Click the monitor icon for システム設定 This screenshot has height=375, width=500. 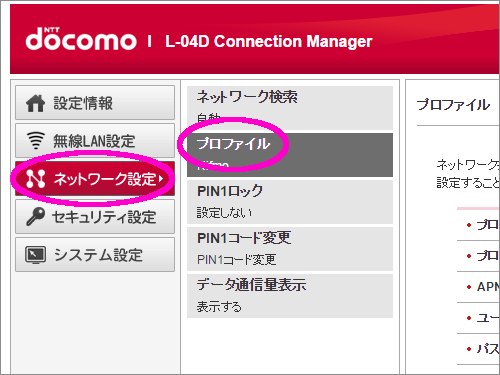pyautogui.click(x=35, y=255)
